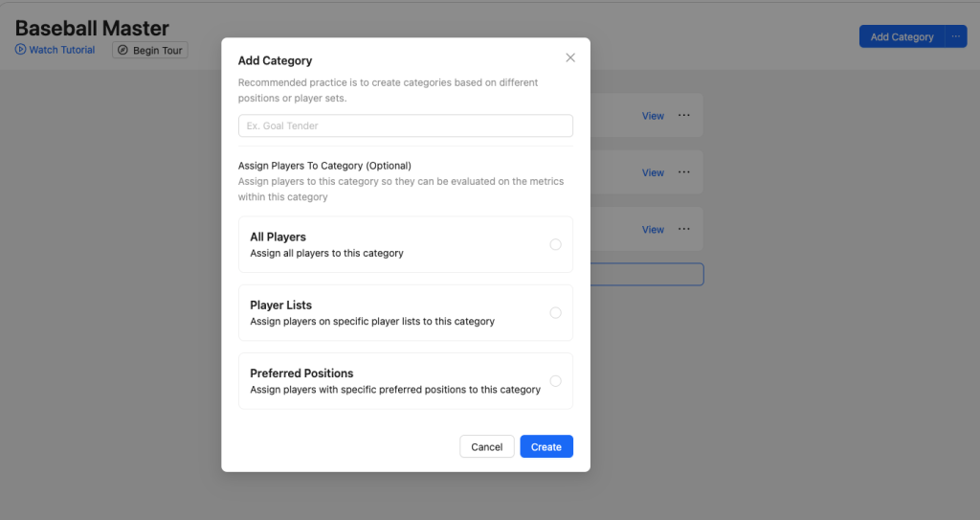Click the category name field 'Ex. Goal Tender'
This screenshot has width=980, height=520.
point(405,125)
